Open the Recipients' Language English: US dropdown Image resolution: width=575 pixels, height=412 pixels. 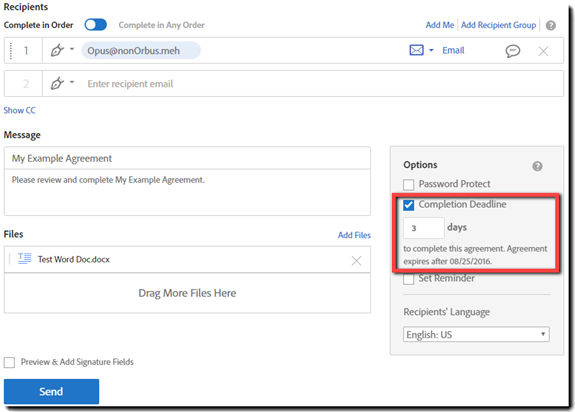476,334
